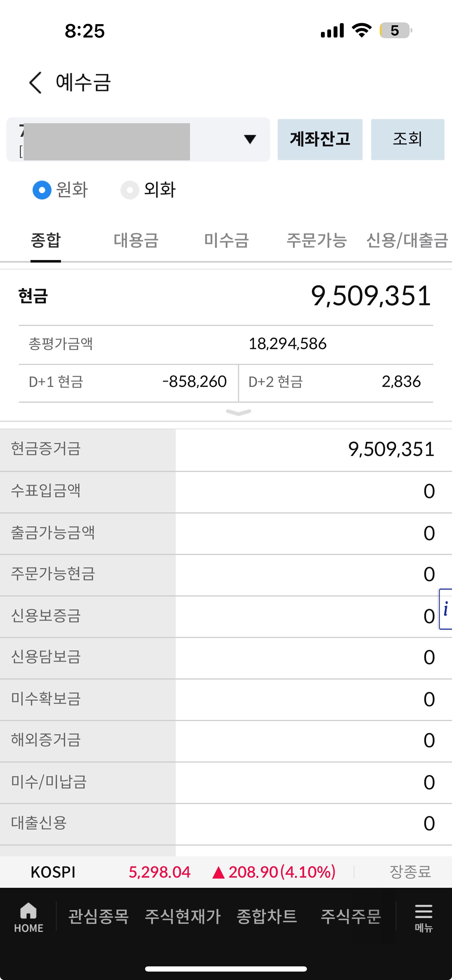This screenshot has height=980, width=452.
Task: Go to 관심종목 in bottom navigation
Action: tap(99, 916)
